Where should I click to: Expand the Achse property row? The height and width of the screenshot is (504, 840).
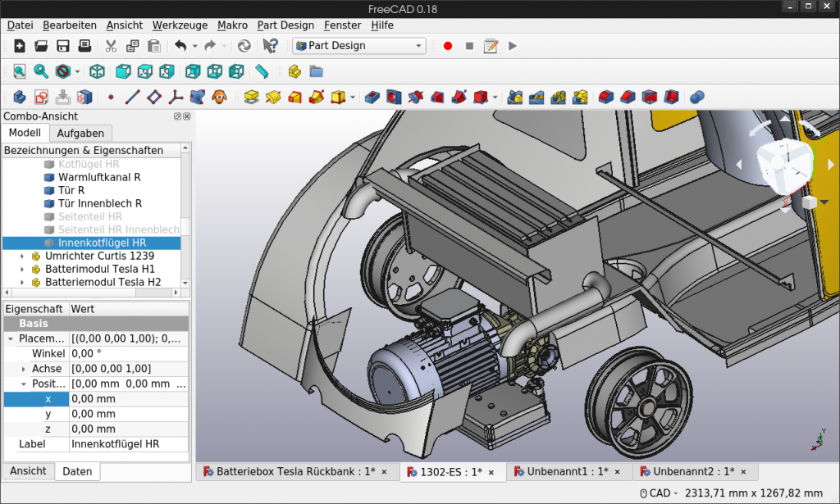(x=23, y=369)
